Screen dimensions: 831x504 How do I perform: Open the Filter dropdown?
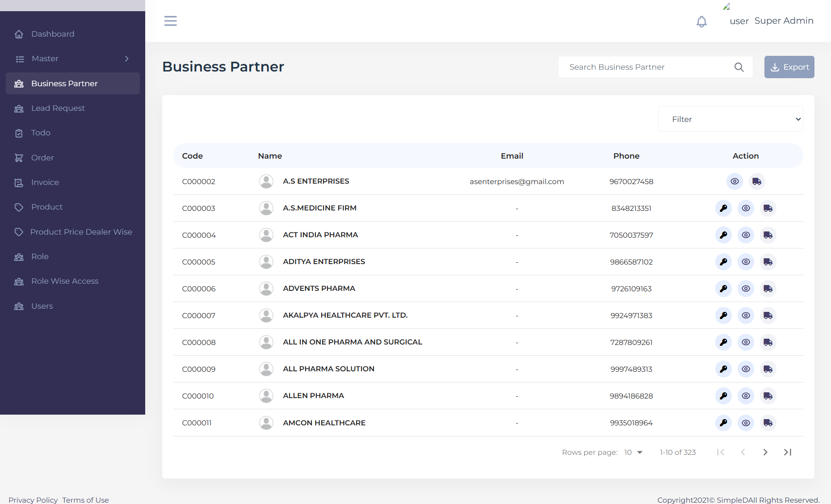click(x=730, y=119)
